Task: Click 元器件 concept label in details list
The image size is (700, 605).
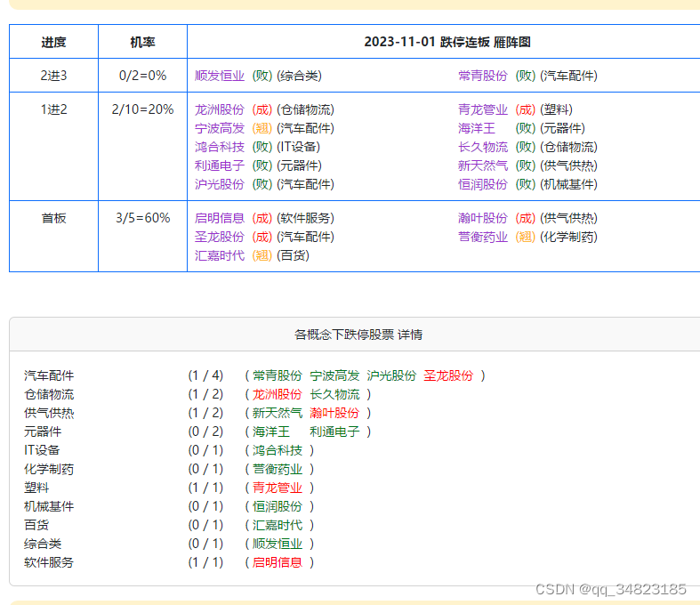Action: [43, 432]
